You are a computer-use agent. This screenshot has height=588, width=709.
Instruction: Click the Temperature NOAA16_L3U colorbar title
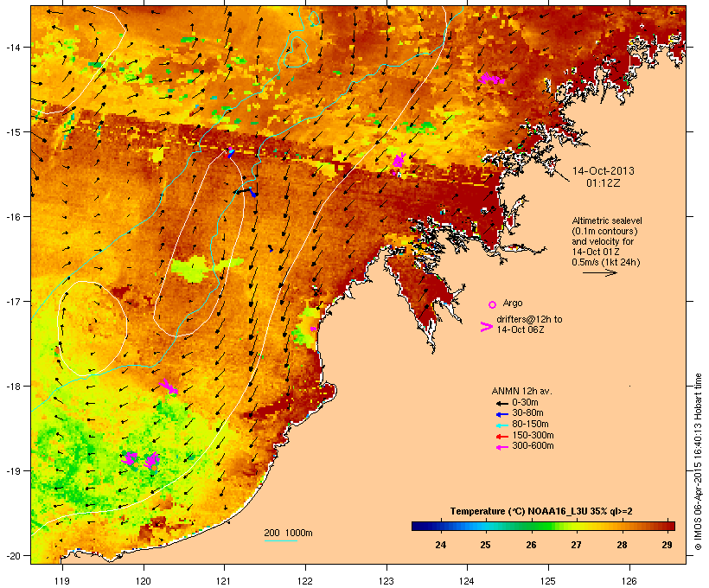[x=541, y=512]
